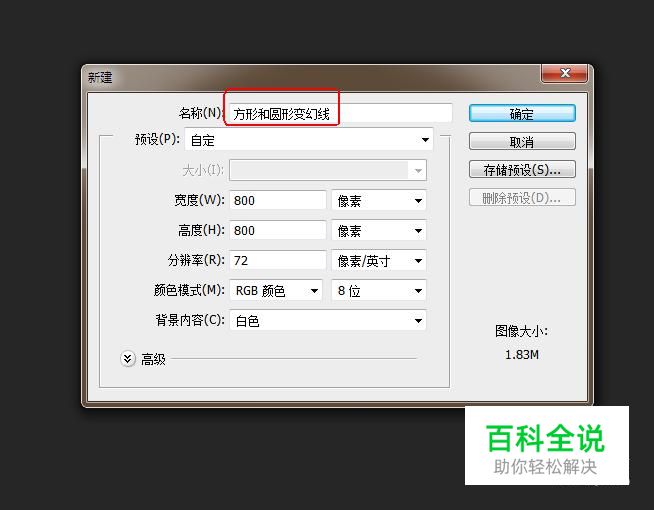The width and height of the screenshot is (654, 510).
Task: Click the 颜色模式(M) label
Action: click(189, 290)
